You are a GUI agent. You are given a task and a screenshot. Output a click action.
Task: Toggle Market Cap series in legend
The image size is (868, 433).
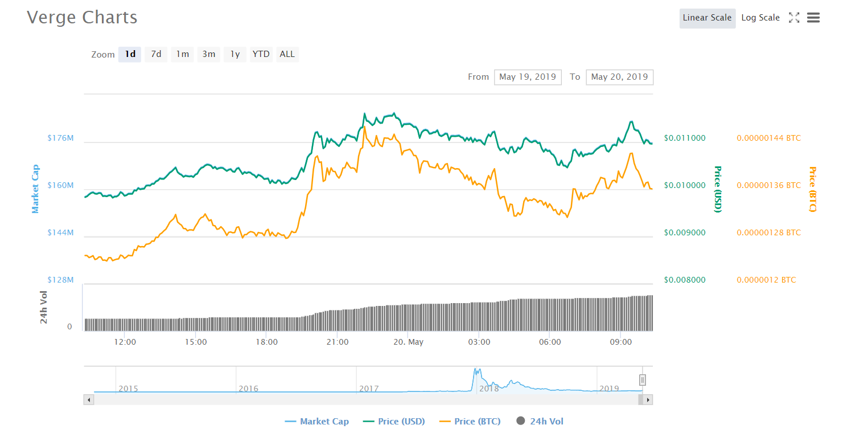click(316, 422)
